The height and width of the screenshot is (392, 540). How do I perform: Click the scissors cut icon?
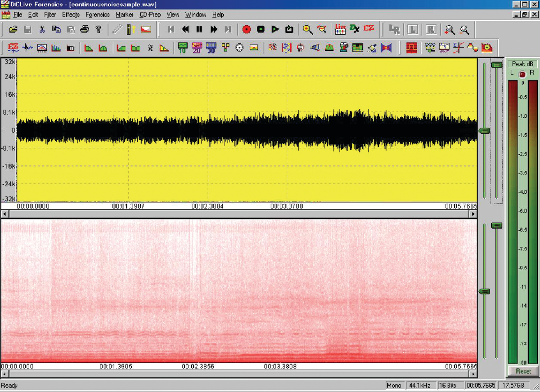tap(42, 30)
